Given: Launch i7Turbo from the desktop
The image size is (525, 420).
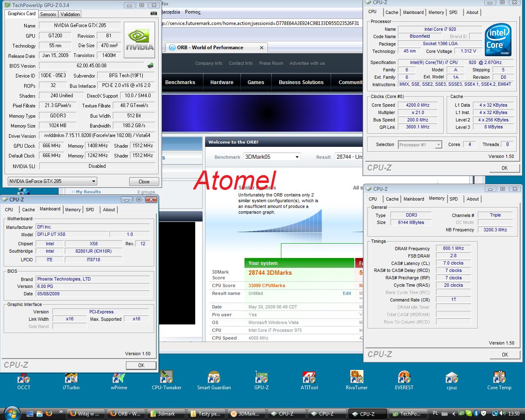Looking at the screenshot, I should [x=71, y=380].
